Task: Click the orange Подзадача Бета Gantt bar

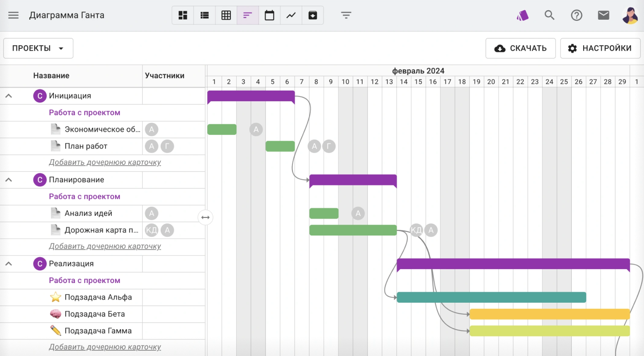Action: point(550,314)
